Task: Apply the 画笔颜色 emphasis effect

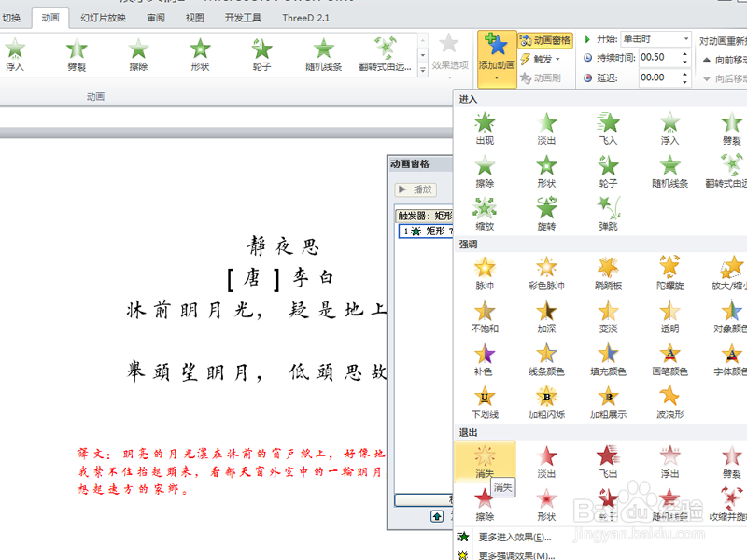Action: pyautogui.click(x=669, y=359)
